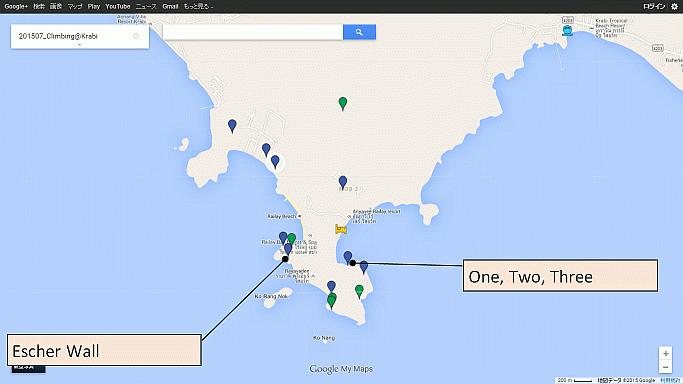Open Gmail from the top bar
Screen dimensions: 683x384
pos(170,7)
